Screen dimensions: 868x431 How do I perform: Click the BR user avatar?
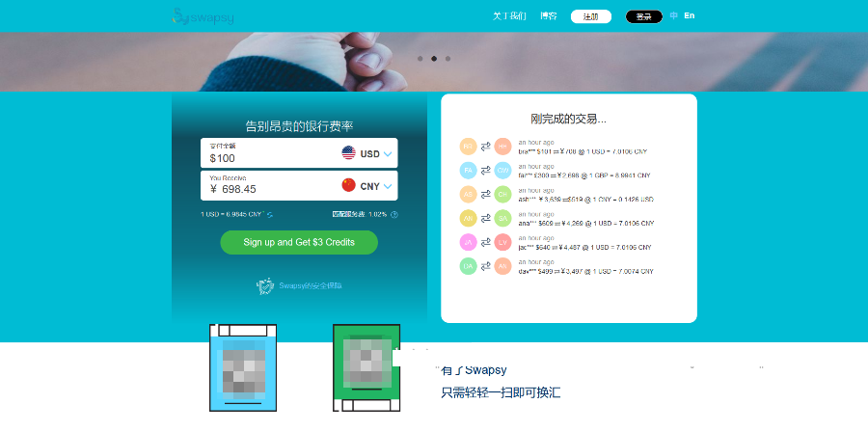tap(469, 147)
